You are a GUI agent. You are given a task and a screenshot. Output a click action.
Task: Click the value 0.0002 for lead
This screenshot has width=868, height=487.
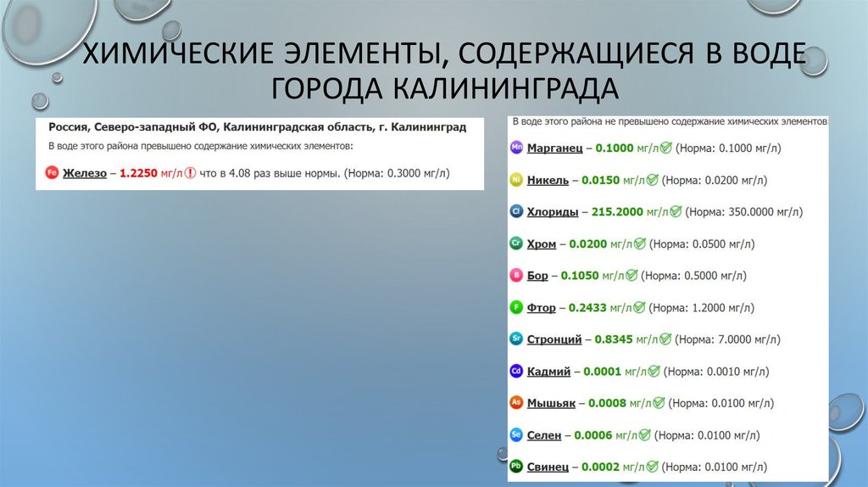click(601, 467)
